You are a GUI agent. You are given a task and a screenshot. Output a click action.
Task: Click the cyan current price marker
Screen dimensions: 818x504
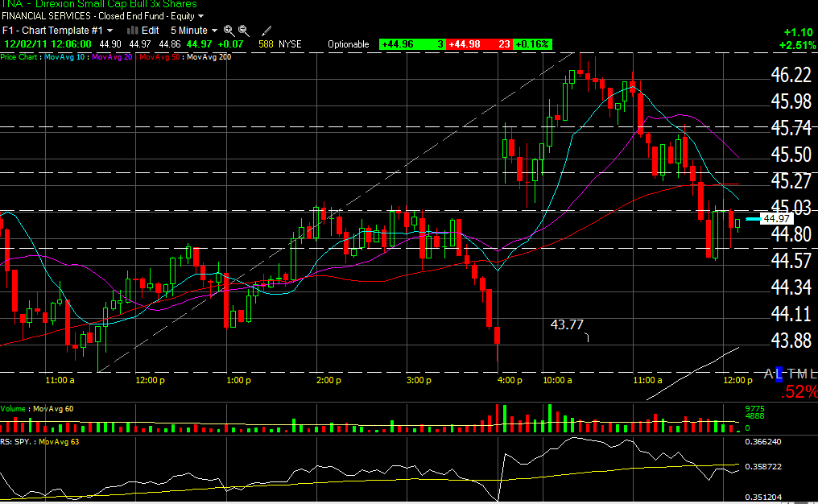(753, 219)
